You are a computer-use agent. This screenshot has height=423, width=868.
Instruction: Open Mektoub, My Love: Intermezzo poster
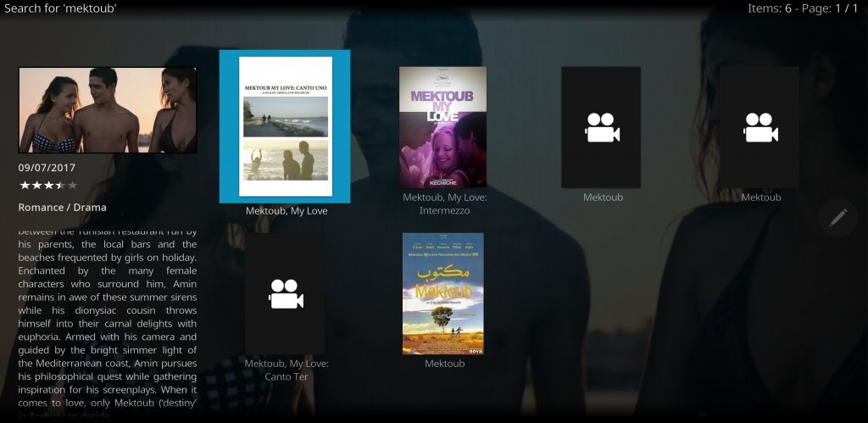tap(442, 127)
